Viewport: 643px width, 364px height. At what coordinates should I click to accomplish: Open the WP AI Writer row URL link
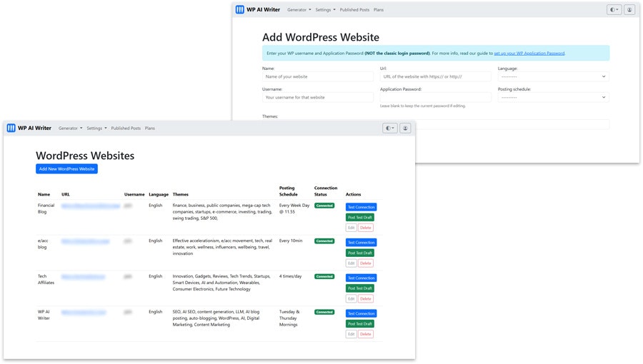click(84, 312)
